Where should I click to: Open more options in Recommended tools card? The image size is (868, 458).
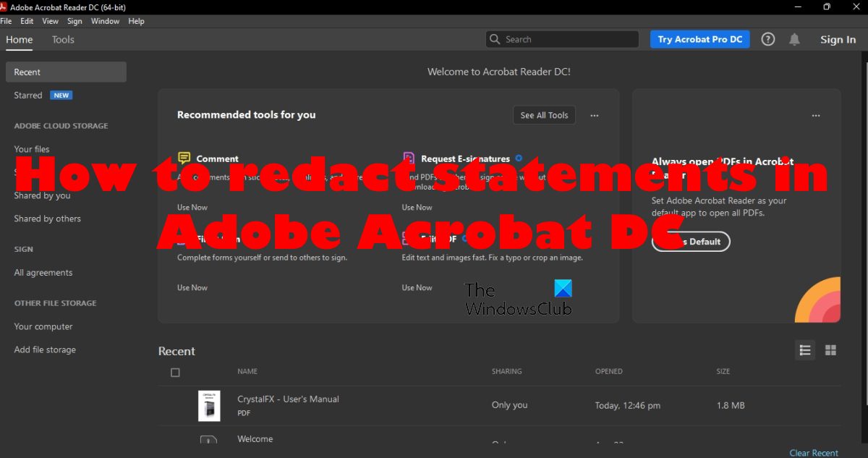(595, 115)
